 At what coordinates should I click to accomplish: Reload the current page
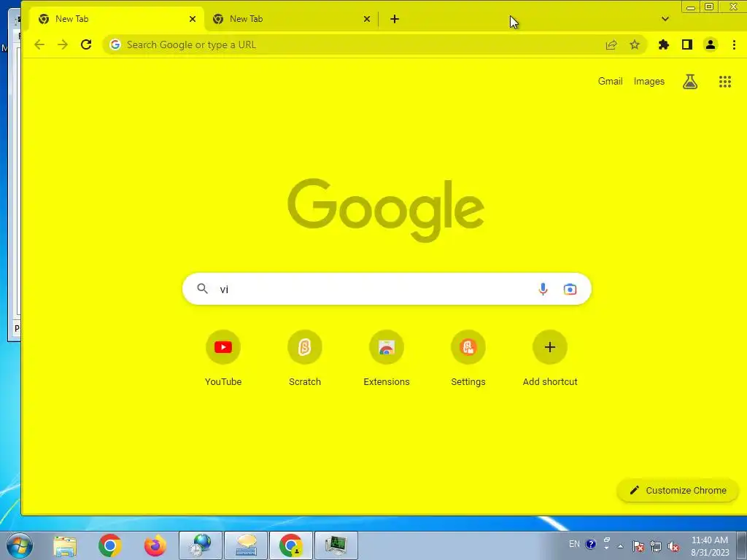click(x=86, y=44)
